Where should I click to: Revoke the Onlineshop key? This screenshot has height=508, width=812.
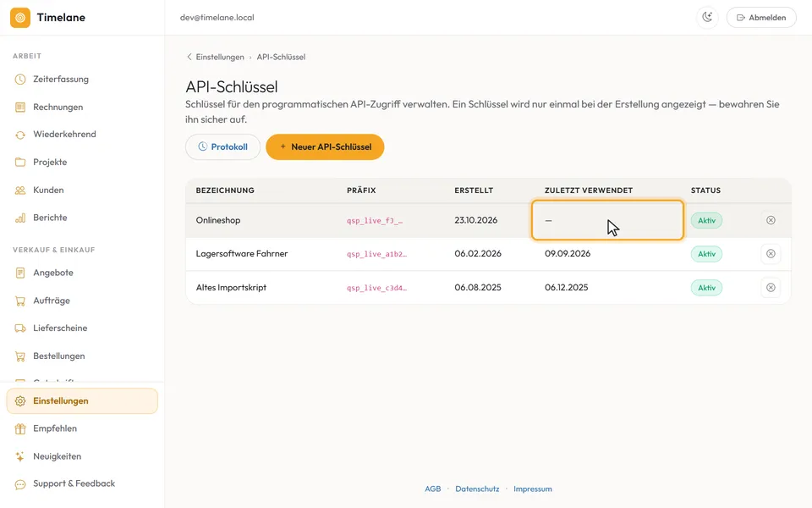[x=771, y=220]
